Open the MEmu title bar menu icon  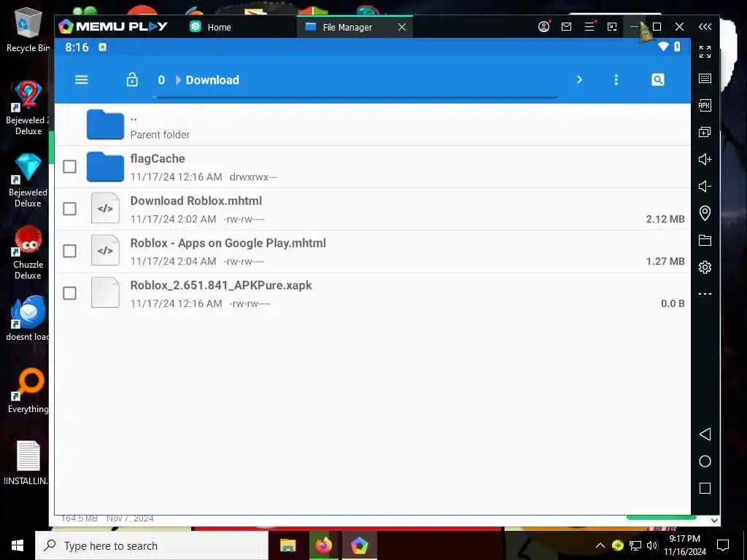pos(589,27)
